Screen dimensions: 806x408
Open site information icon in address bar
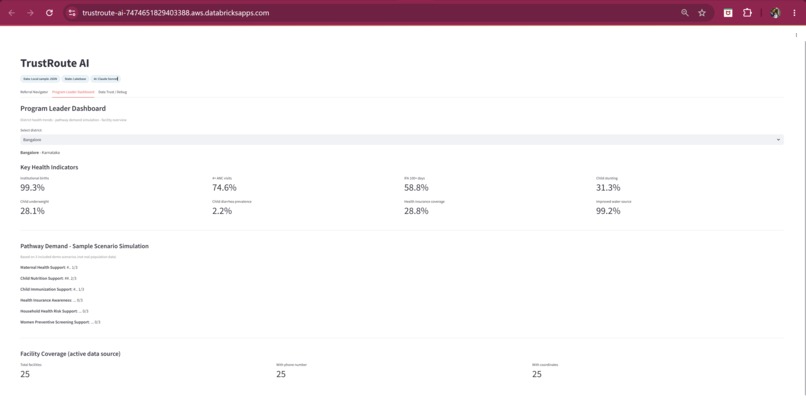[x=72, y=13]
